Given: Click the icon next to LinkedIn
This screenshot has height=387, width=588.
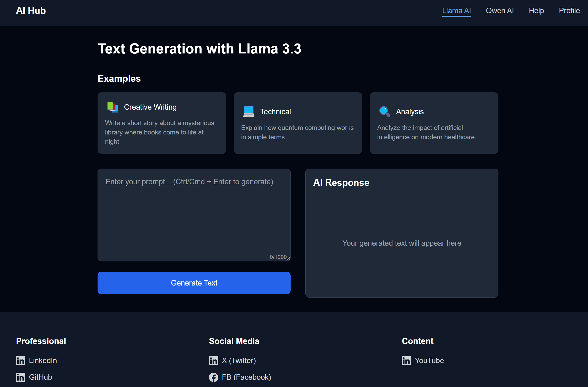Looking at the screenshot, I should (x=20, y=361).
